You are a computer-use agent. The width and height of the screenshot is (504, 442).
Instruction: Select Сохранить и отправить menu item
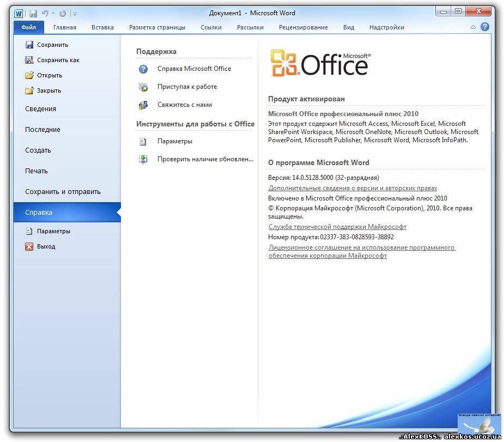coord(67,192)
